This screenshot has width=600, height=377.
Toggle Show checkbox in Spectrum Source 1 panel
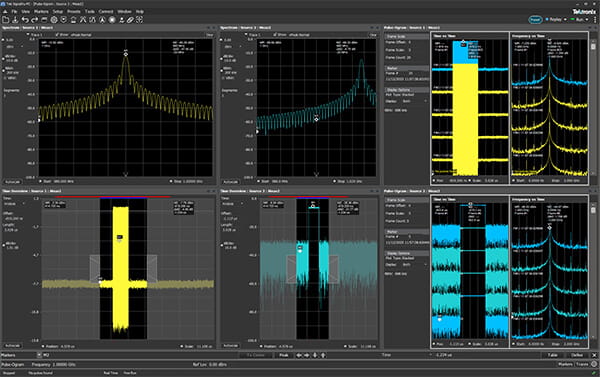coord(57,34)
